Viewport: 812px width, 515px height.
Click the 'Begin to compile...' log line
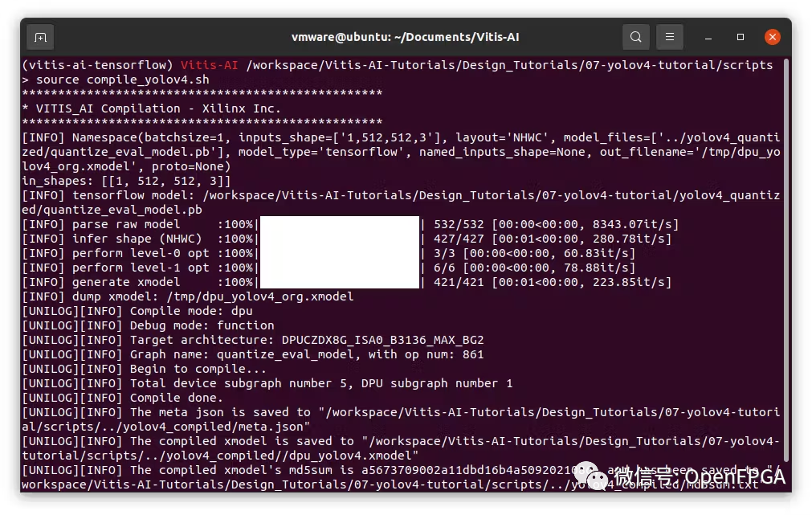(198, 369)
